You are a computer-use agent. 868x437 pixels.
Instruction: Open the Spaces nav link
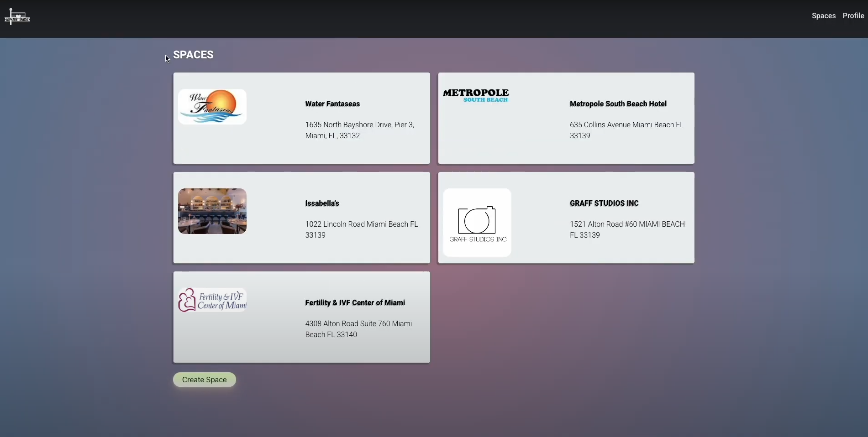pyautogui.click(x=824, y=16)
